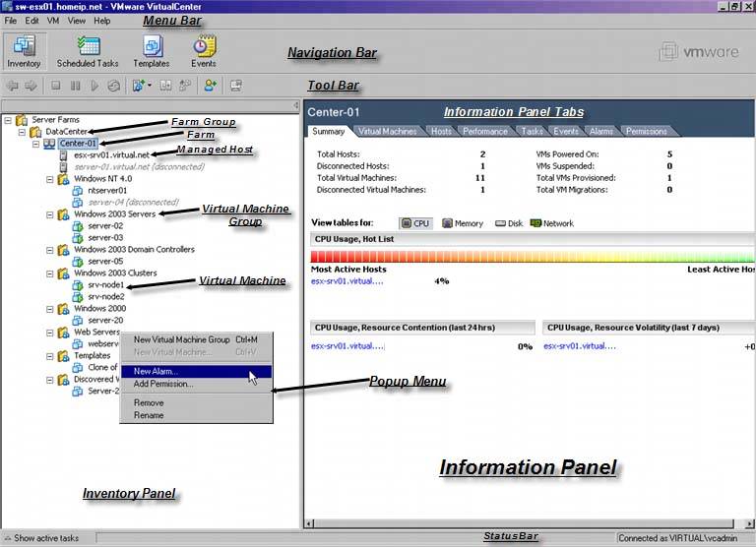Click the Add Permission user toolbar icon
This screenshot has width=756, height=547.
(210, 86)
